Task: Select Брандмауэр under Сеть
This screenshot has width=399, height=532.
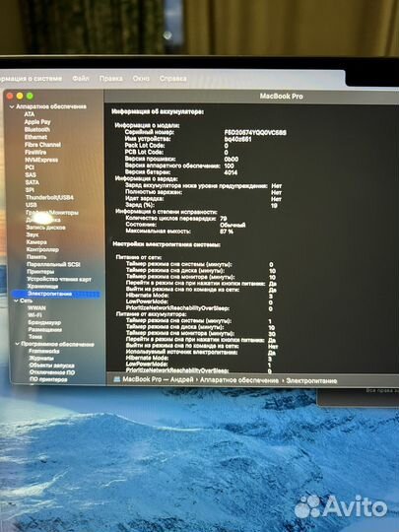Action: point(44,323)
